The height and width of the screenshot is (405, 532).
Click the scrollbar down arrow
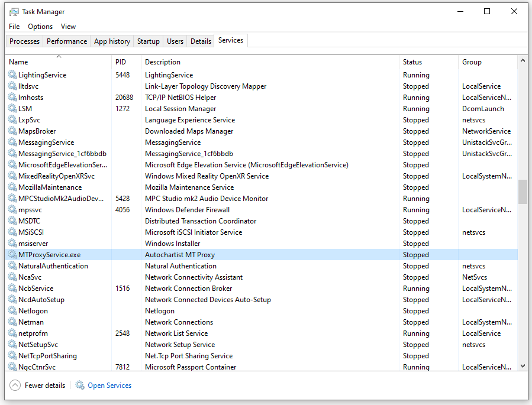tap(523, 366)
